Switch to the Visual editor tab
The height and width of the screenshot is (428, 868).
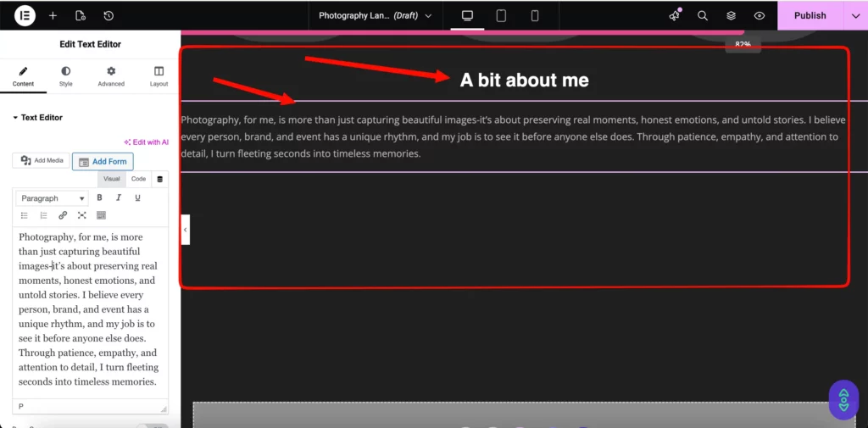[x=112, y=179]
